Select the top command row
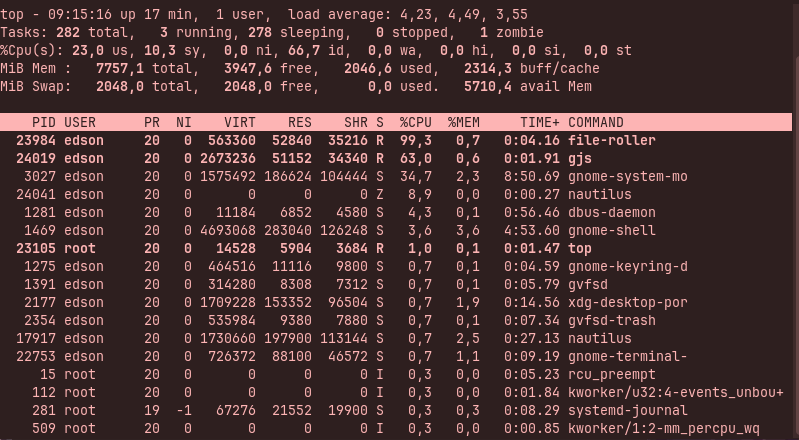Screen dimensions: 799x440 396,248
